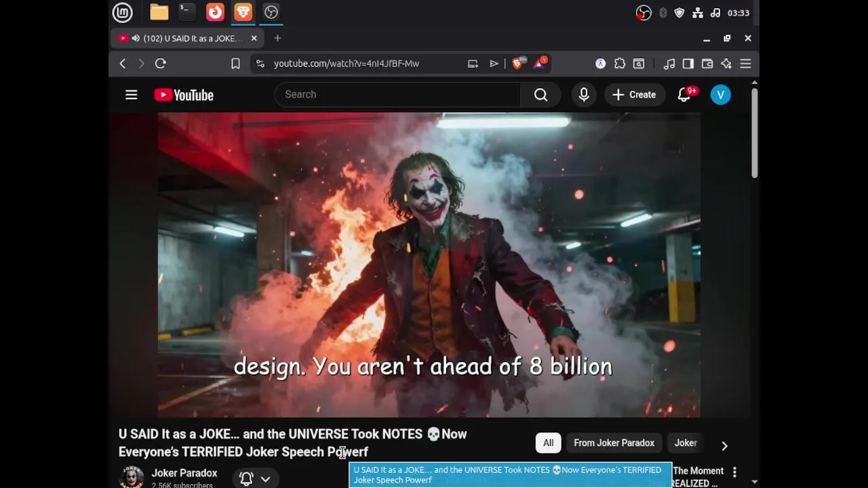This screenshot has height=488, width=868.
Task: Reload the YouTube page
Action: (x=161, y=64)
